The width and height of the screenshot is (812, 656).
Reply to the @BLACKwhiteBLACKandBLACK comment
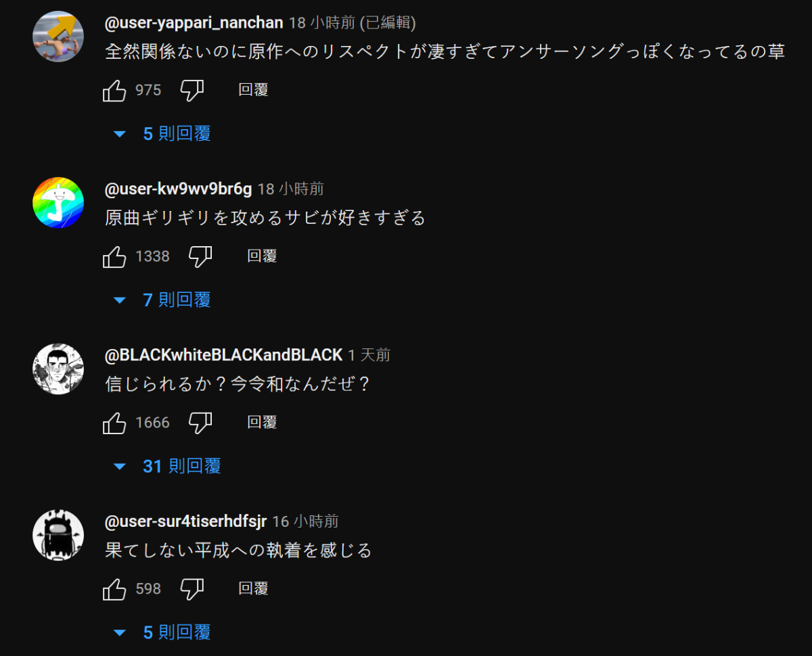point(262,423)
